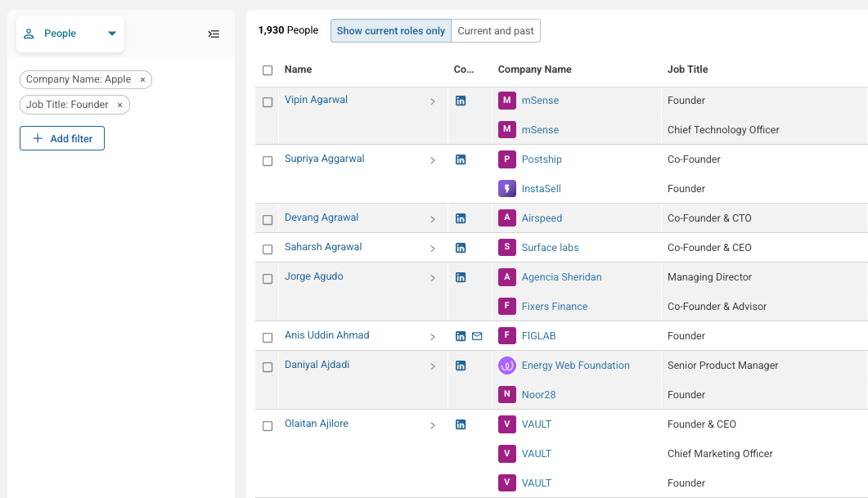Open Olaitan Ajilore's profile link
This screenshot has height=498, width=868.
point(317,424)
